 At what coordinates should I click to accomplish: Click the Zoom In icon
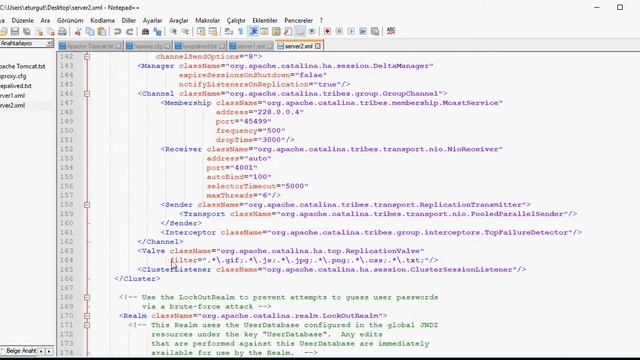pyautogui.click(x=173, y=31)
